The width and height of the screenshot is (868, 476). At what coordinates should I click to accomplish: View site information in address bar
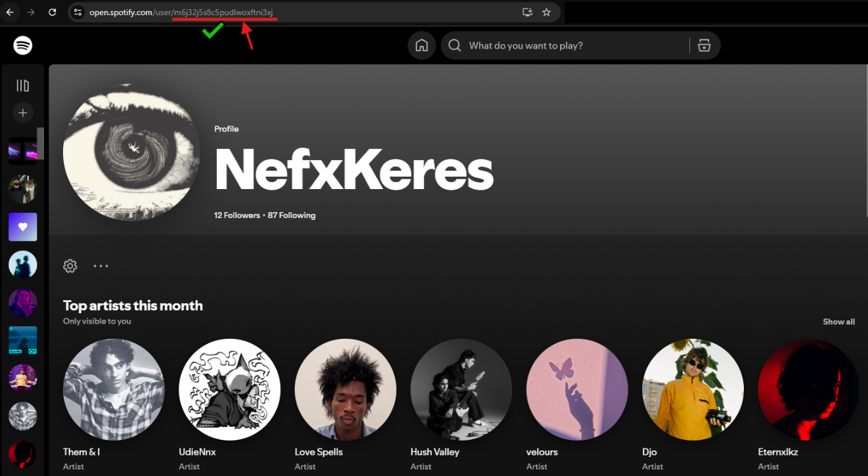coord(77,12)
